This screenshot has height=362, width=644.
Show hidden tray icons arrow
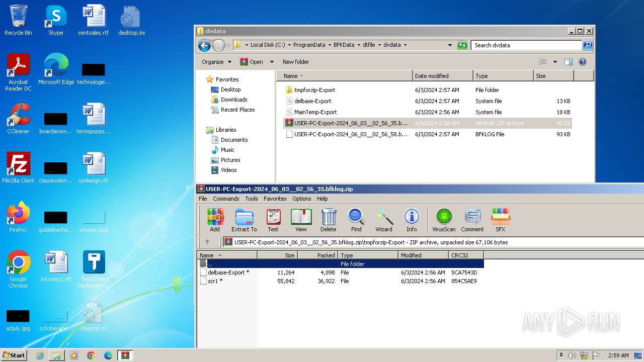(x=561, y=355)
